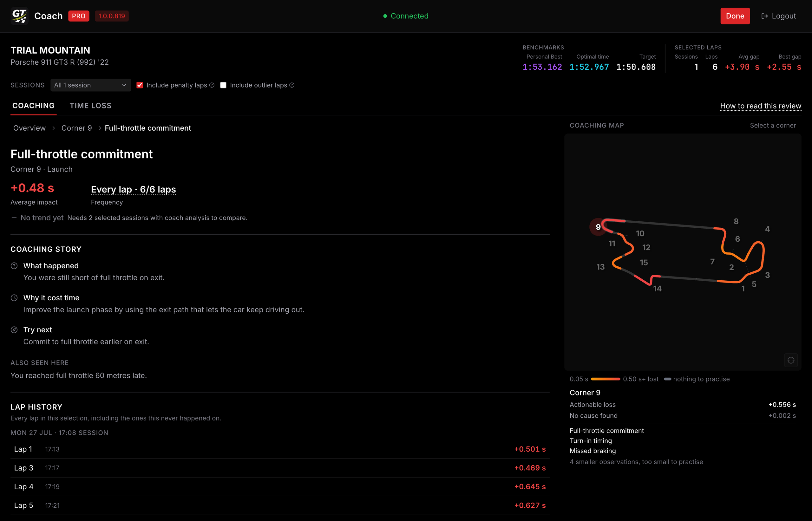Open the All 1 session dropdown
This screenshot has height=521, width=812.
click(x=91, y=85)
